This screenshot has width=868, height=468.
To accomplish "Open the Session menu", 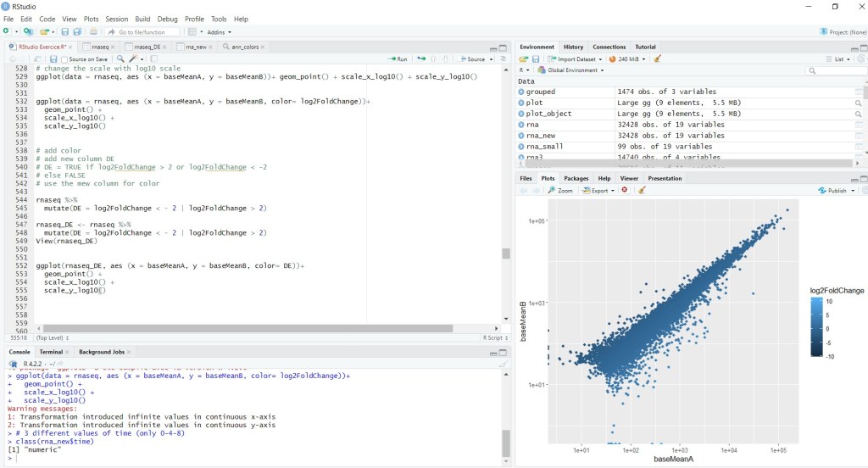I will pyautogui.click(x=117, y=19).
